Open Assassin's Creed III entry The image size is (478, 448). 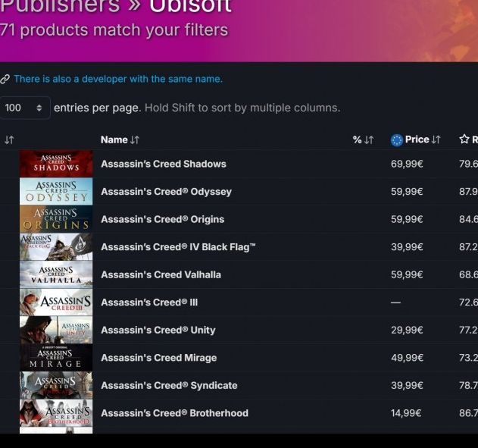149,302
